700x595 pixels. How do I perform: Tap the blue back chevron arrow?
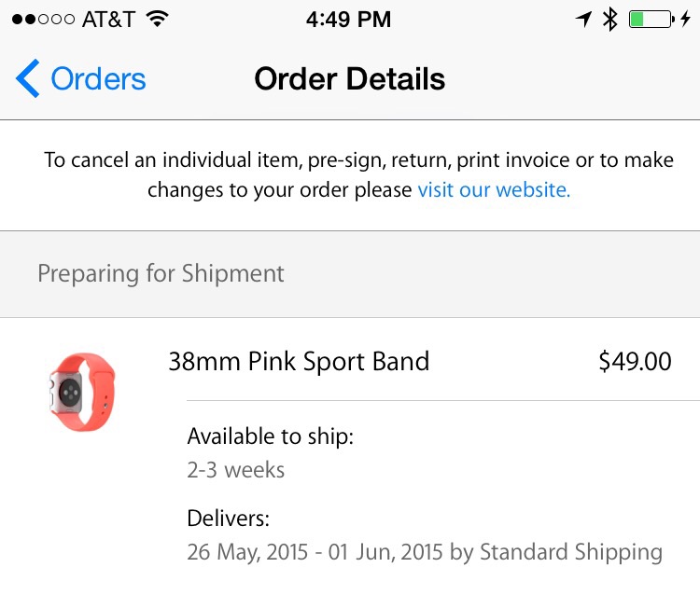coord(28,78)
